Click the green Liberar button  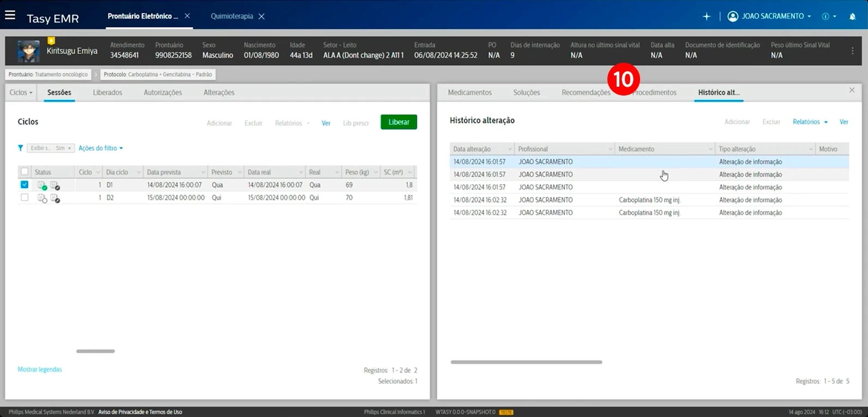(399, 122)
